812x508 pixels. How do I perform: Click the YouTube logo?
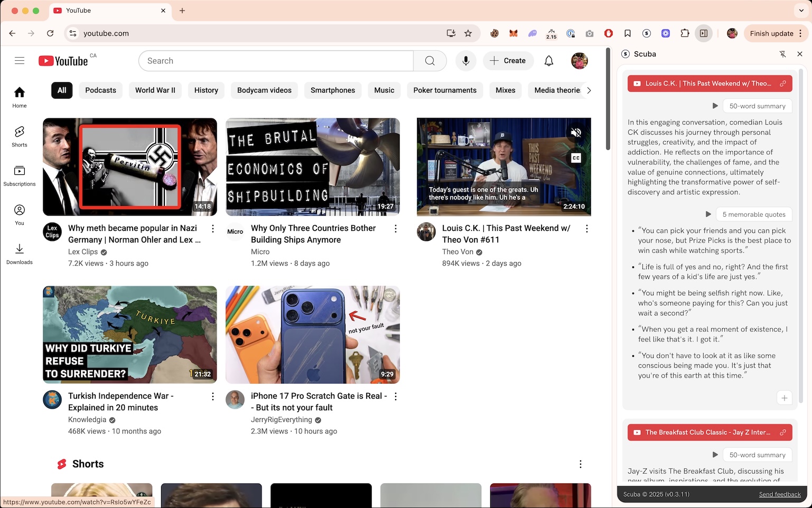click(63, 61)
